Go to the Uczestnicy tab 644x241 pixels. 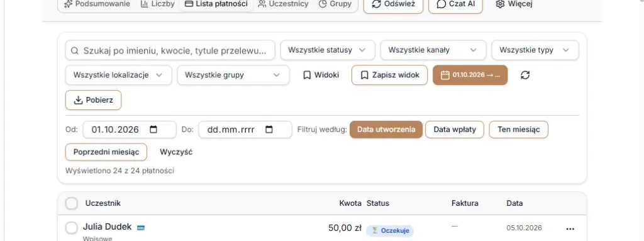pos(284,4)
